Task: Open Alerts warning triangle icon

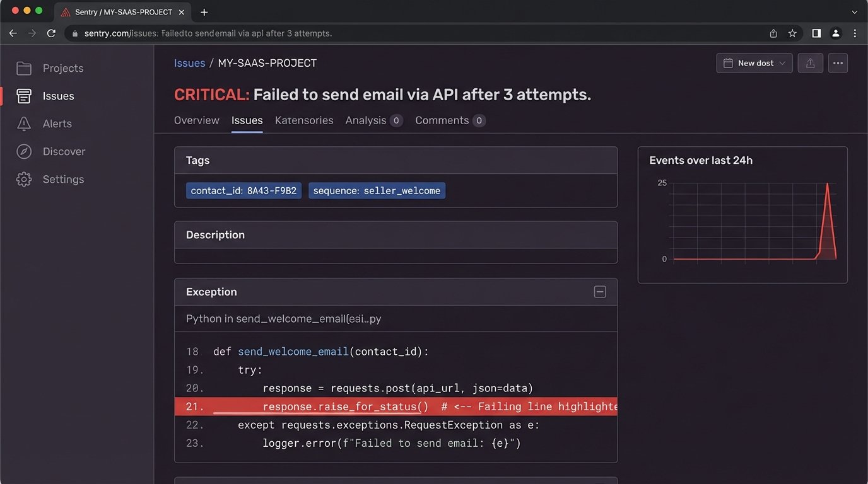Action: (x=24, y=124)
